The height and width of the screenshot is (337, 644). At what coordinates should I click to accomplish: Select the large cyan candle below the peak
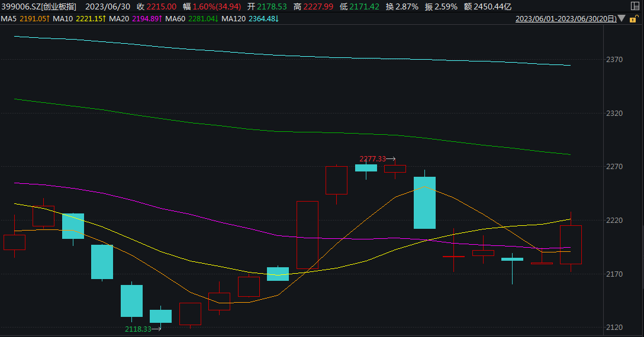pyautogui.click(x=424, y=203)
